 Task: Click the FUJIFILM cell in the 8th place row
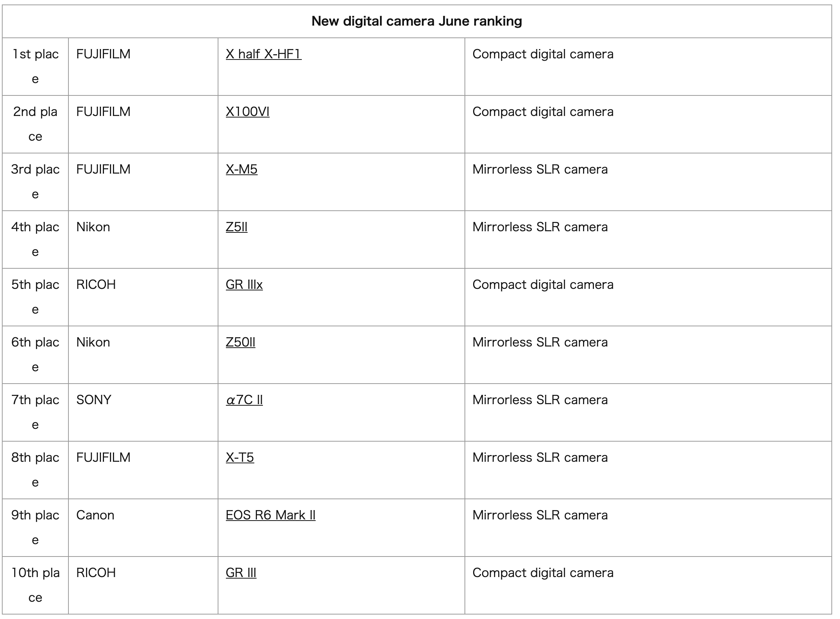103,458
